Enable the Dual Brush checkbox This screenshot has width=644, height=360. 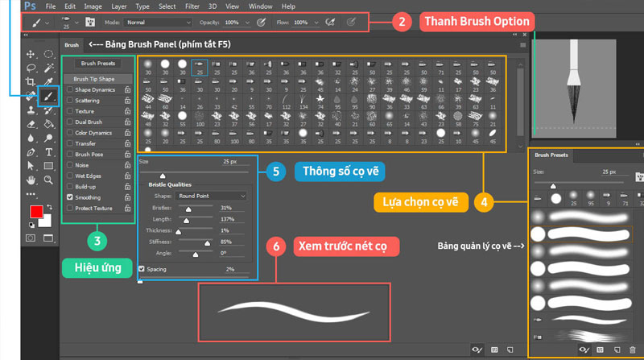click(x=70, y=122)
